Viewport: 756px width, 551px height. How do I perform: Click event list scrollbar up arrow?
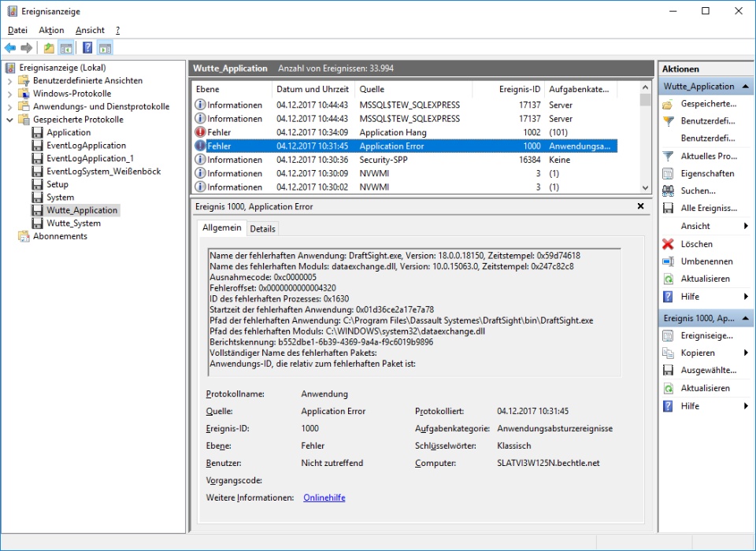click(645, 87)
